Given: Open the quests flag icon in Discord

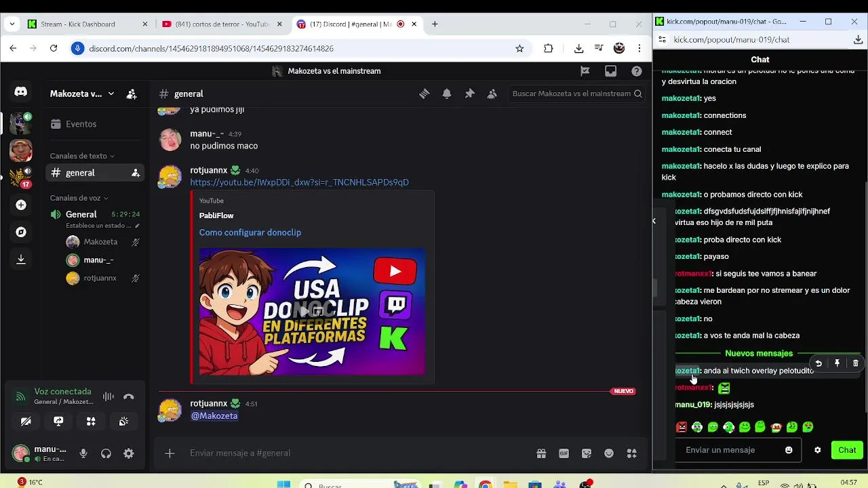Looking at the screenshot, I should click(x=585, y=70).
